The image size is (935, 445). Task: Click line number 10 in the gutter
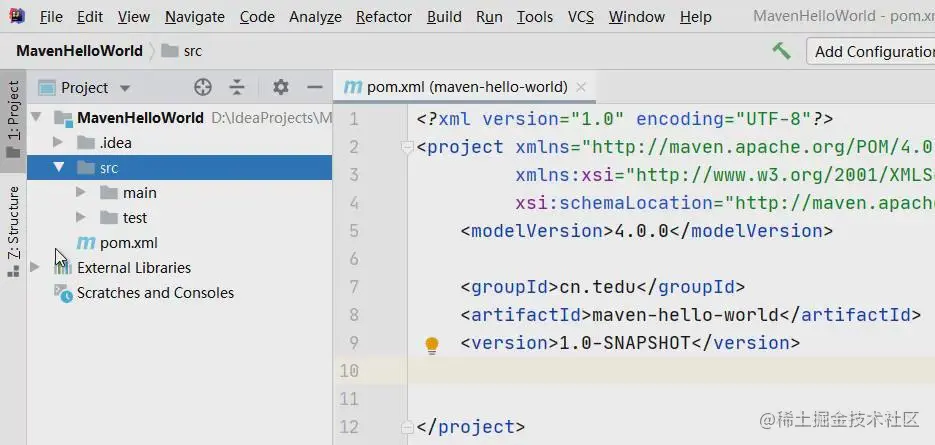[349, 371]
